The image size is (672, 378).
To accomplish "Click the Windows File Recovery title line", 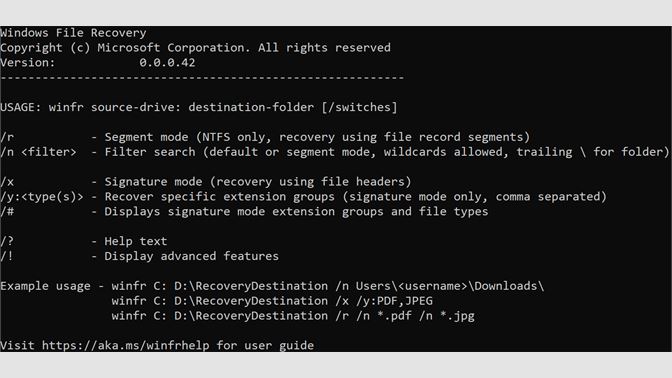I will pos(73,33).
